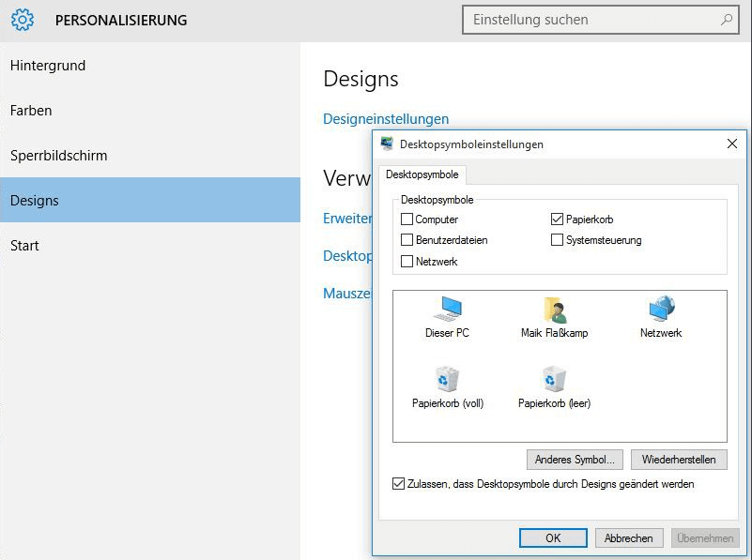
Task: Open the Designeinstellungen link
Action: click(386, 119)
